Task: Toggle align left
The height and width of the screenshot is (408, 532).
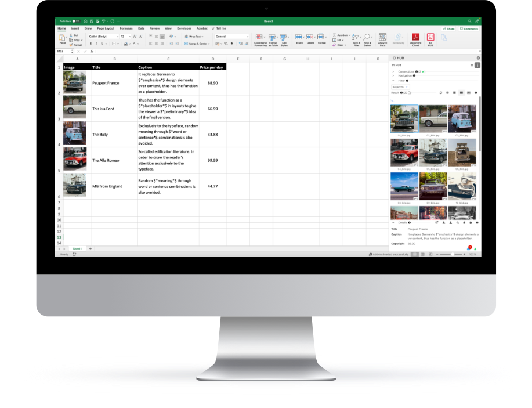Action: click(150, 44)
